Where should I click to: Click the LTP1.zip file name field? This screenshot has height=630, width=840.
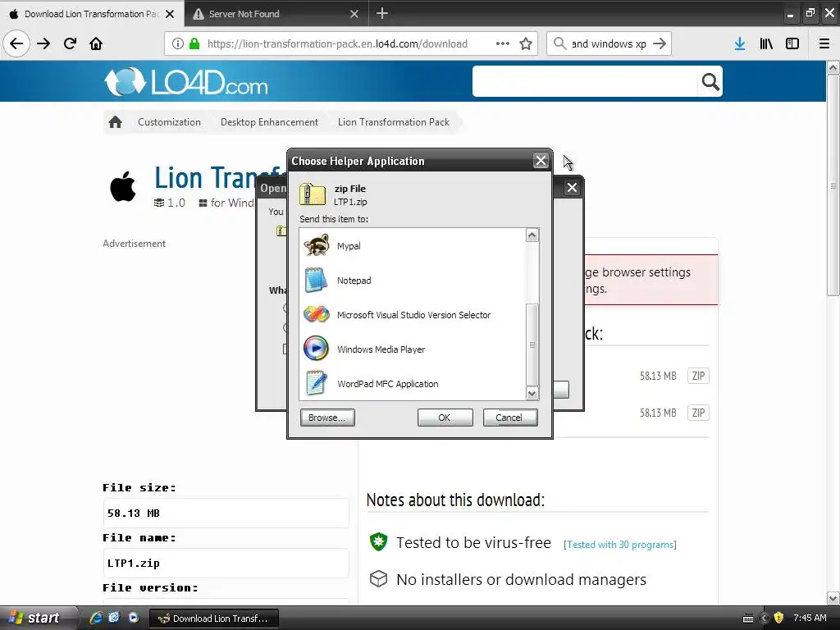226,563
